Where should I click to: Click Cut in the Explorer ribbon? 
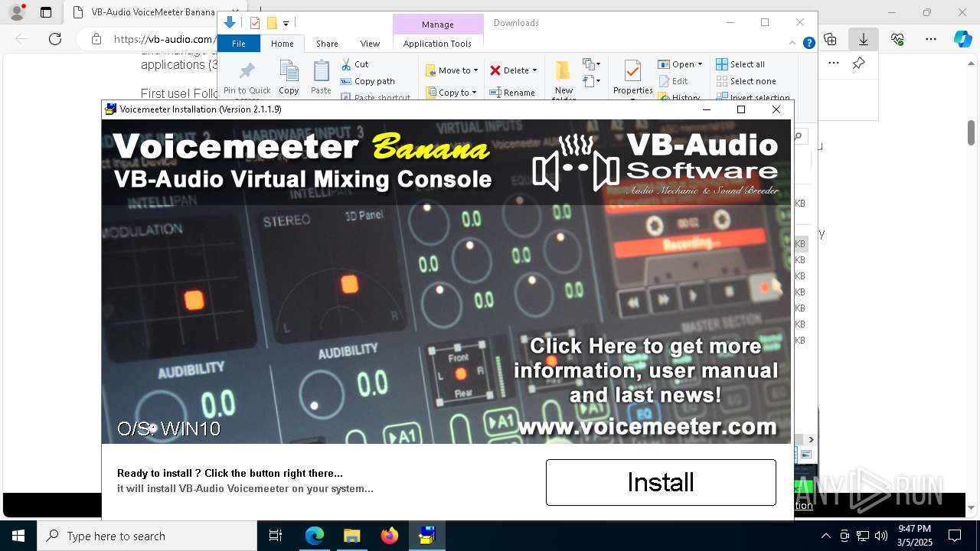pos(354,64)
